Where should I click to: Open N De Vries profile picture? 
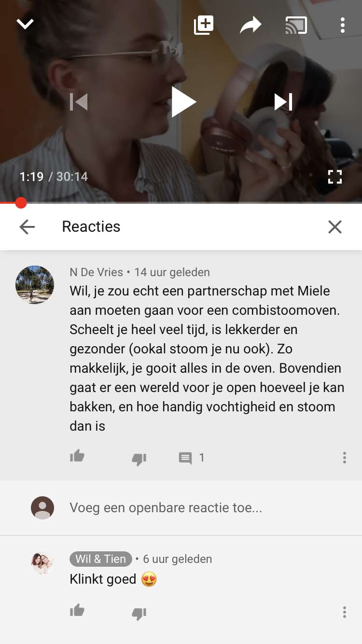[x=35, y=284]
